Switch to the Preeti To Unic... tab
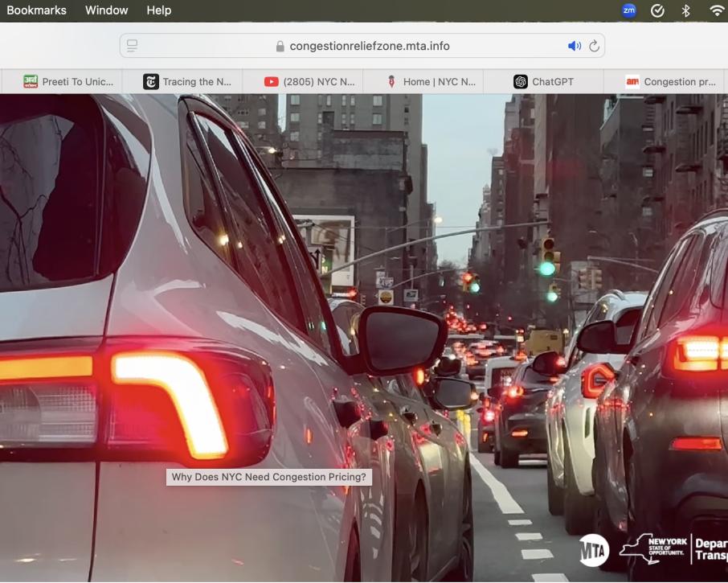 (68, 81)
